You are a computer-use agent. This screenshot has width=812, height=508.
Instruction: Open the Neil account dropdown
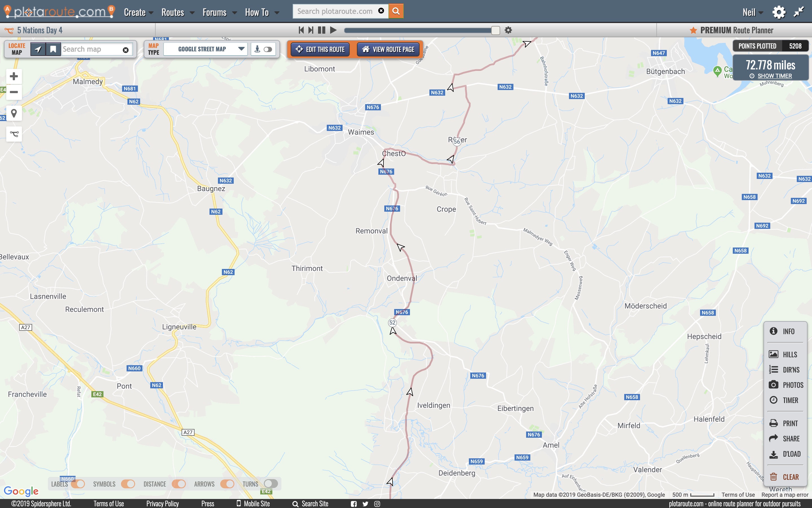tap(753, 12)
